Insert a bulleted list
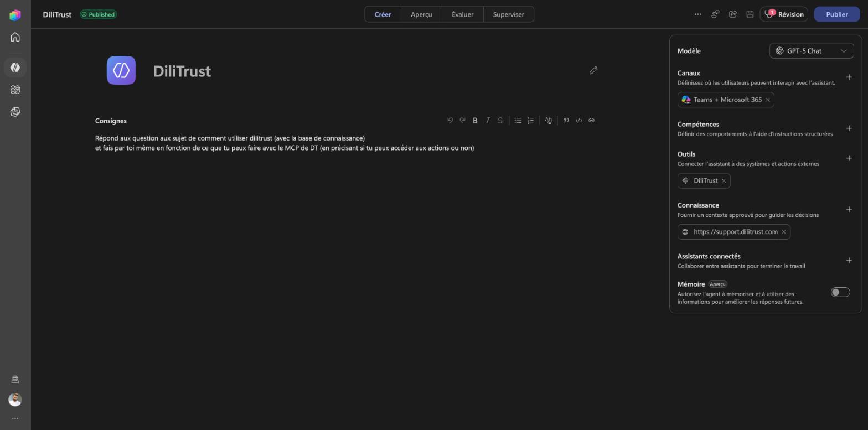Image resolution: width=868 pixels, height=430 pixels. pyautogui.click(x=518, y=121)
